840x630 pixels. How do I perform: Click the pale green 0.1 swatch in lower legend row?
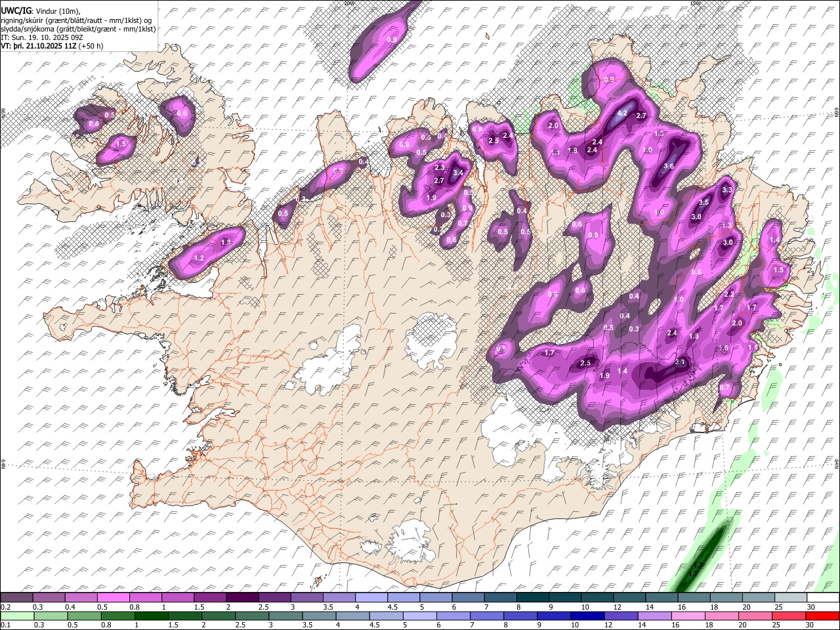pyautogui.click(x=17, y=616)
